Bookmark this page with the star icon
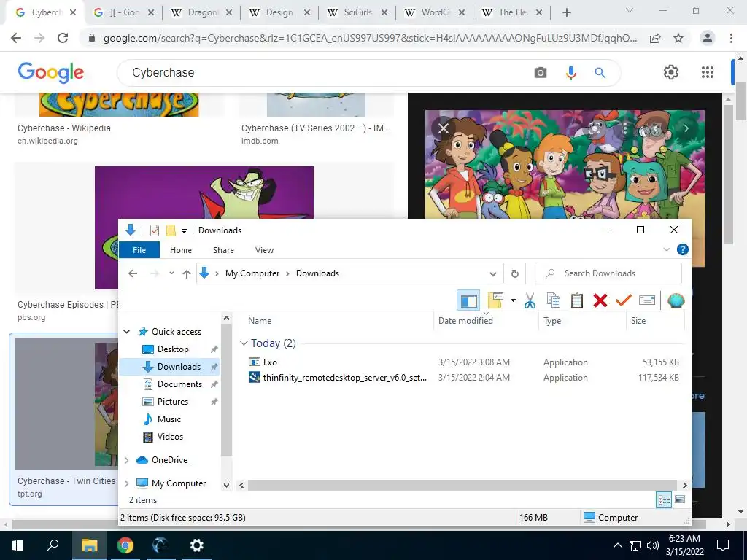Screen dimensions: 747x560 678,38
